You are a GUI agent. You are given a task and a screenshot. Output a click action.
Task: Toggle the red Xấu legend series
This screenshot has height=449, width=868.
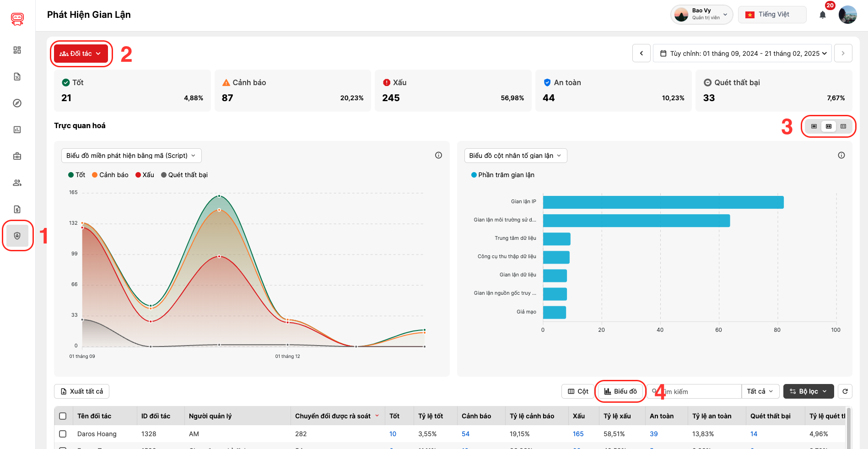click(145, 175)
